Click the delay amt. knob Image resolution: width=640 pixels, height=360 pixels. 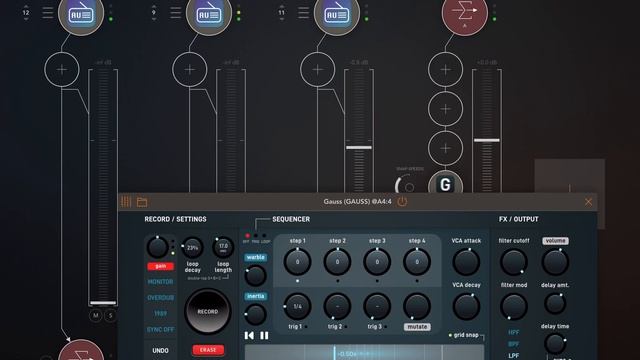(555, 303)
